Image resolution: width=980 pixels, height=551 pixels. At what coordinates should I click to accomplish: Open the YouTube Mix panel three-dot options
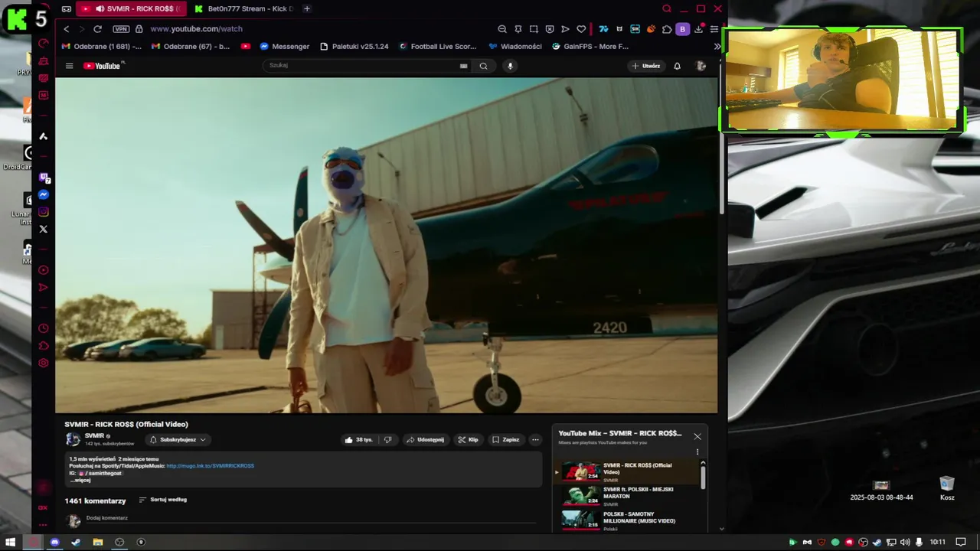(697, 452)
